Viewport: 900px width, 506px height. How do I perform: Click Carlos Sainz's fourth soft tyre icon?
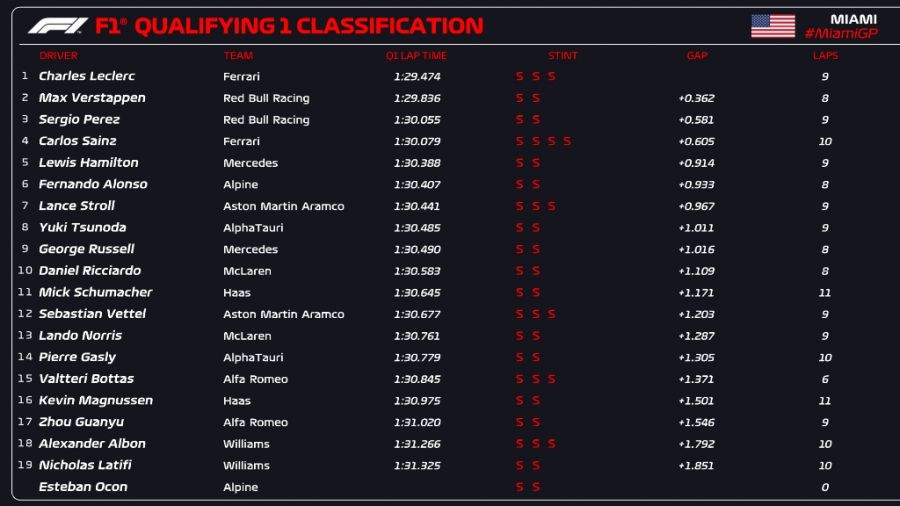567,141
